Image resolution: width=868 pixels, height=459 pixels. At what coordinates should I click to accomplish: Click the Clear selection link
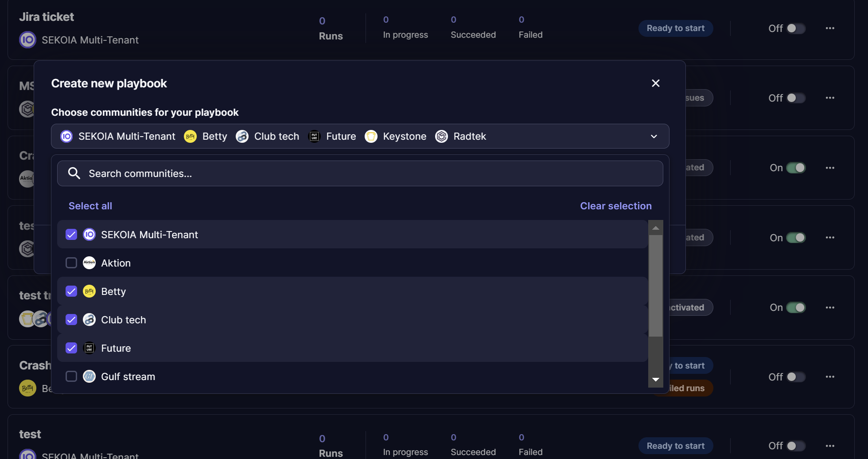point(615,206)
